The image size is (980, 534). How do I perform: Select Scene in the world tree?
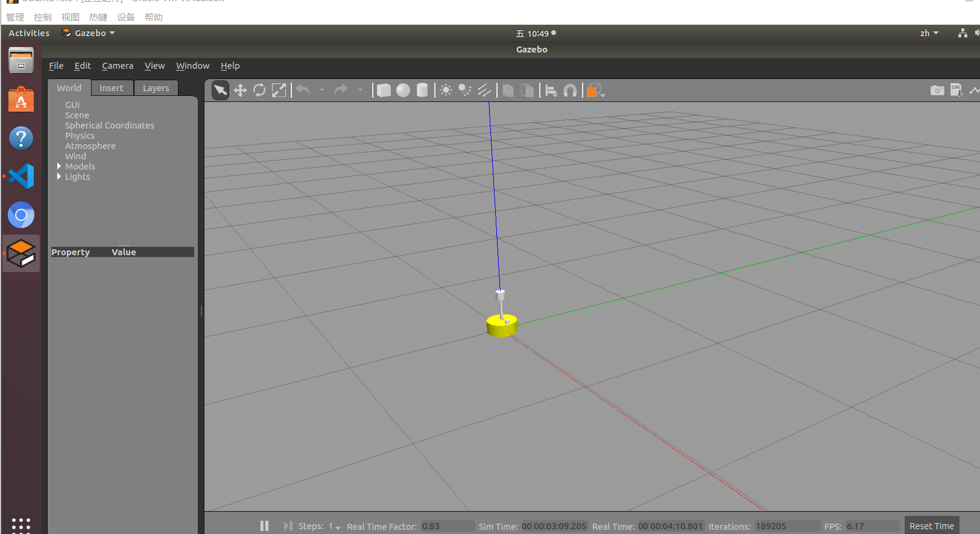point(77,115)
